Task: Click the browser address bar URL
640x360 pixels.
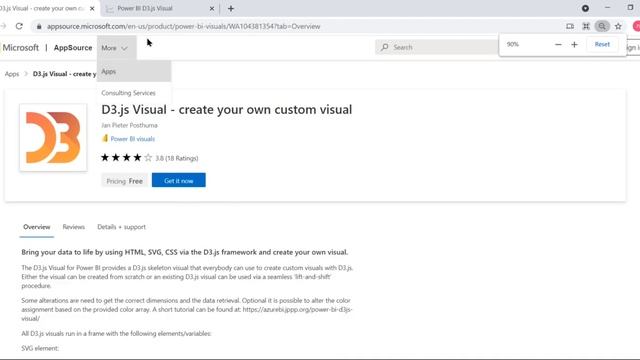Action: pos(183,27)
